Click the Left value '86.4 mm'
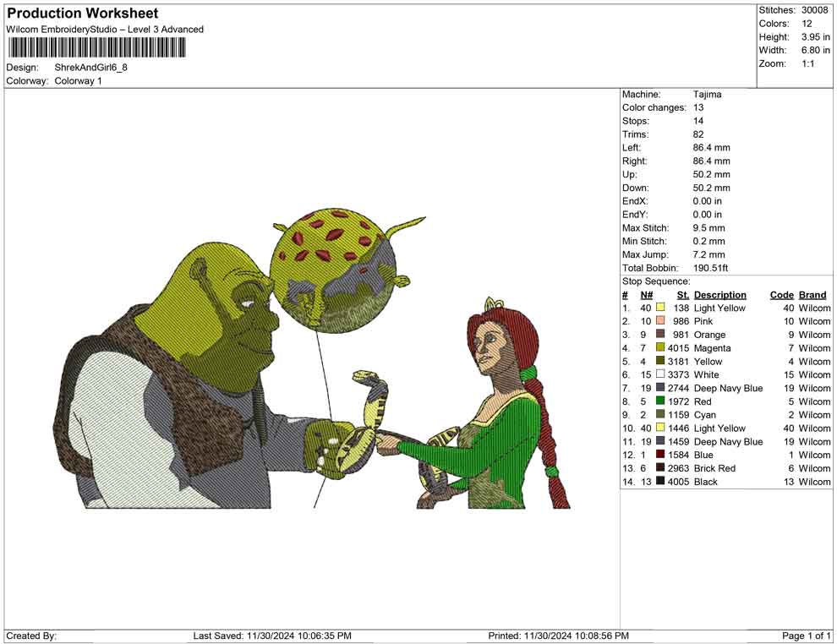Screen dimensions: 837x644 (712, 148)
